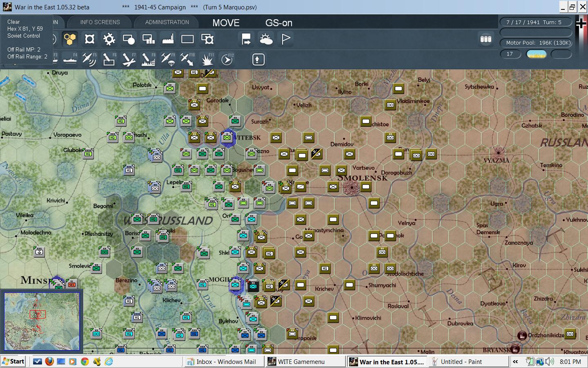Select the F8 bomb city mode
The image size is (588, 368).
coord(148,60)
